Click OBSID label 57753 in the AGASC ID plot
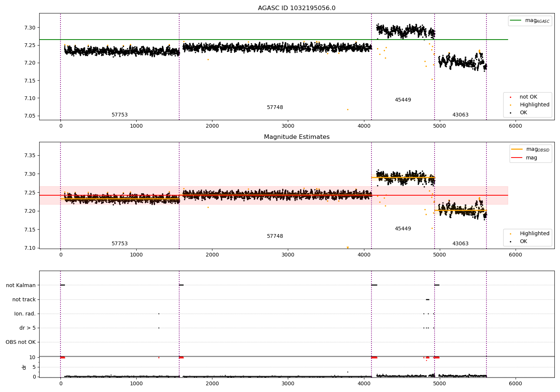This screenshot has height=392, width=560. (119, 115)
